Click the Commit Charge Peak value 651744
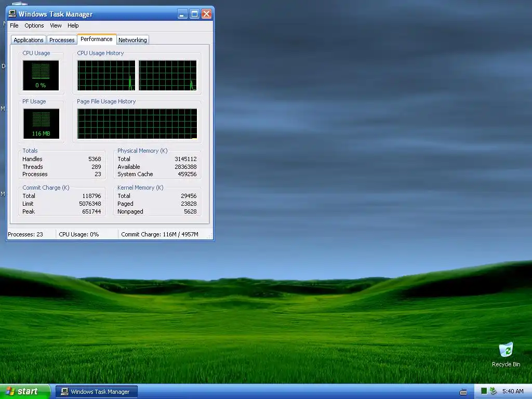 (x=91, y=212)
